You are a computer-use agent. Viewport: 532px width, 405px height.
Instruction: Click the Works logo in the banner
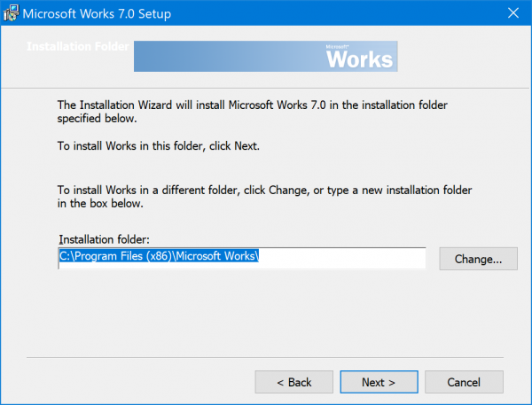coord(359,59)
